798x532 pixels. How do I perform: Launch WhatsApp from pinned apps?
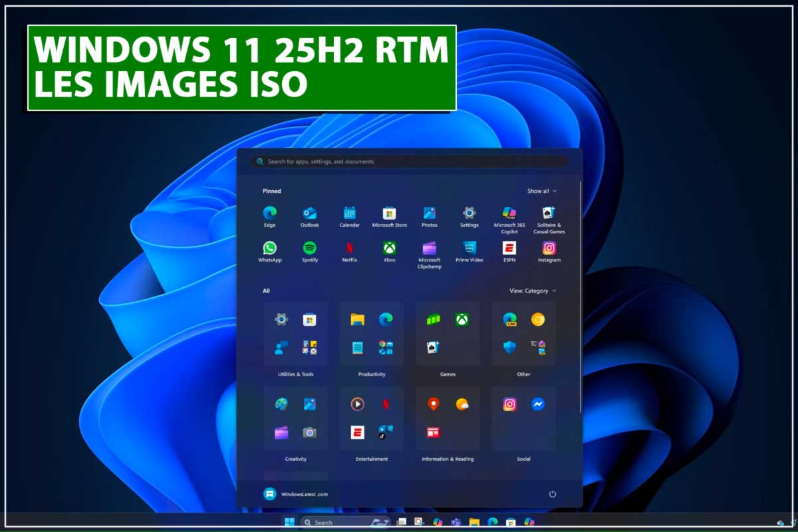click(269, 249)
